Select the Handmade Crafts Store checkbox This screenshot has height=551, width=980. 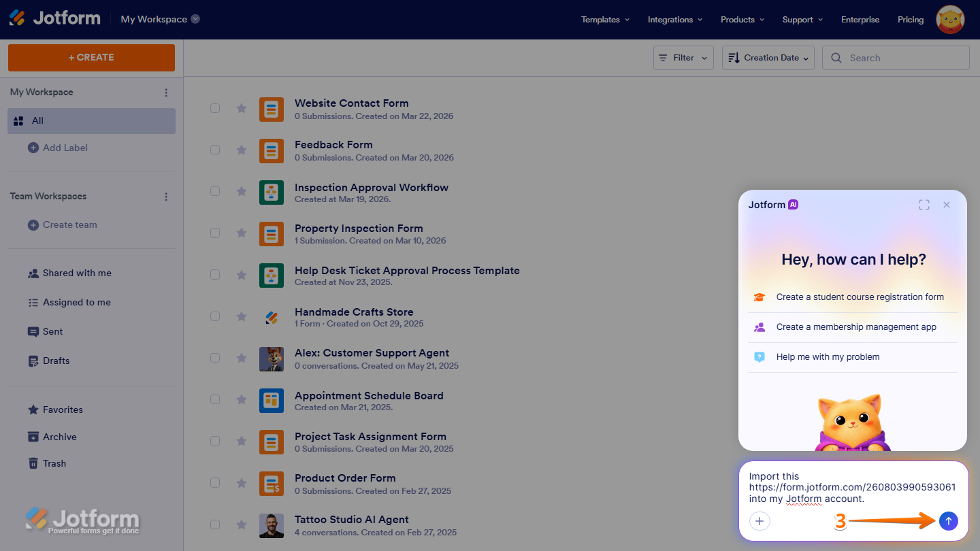(x=215, y=316)
